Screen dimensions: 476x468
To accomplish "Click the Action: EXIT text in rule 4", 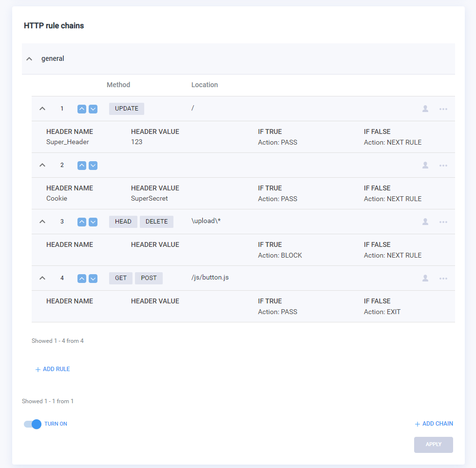I will click(382, 312).
